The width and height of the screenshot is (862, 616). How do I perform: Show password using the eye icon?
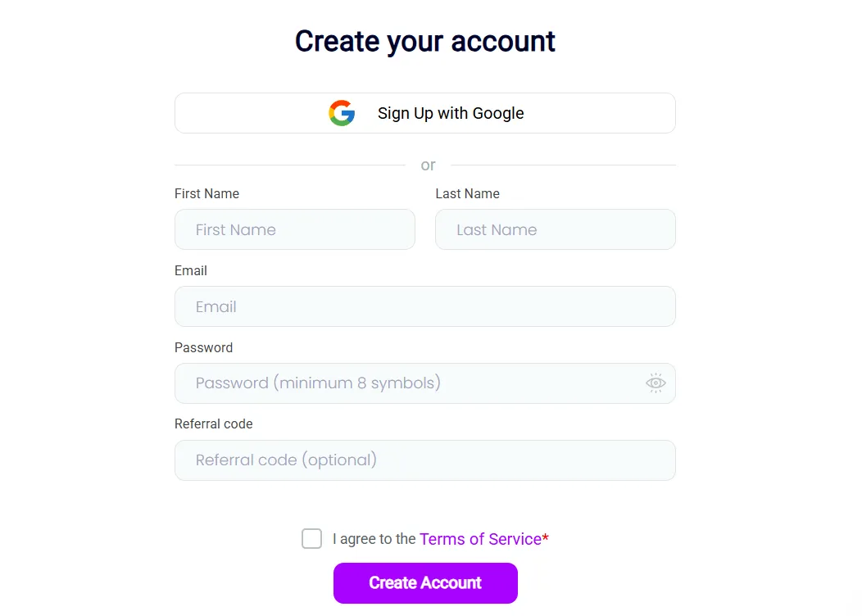(x=656, y=383)
